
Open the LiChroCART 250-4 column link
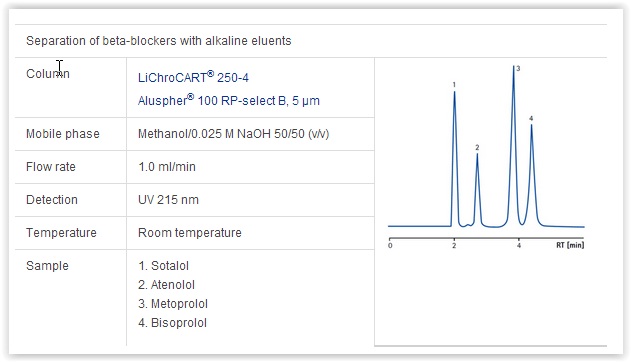pyautogui.click(x=193, y=77)
